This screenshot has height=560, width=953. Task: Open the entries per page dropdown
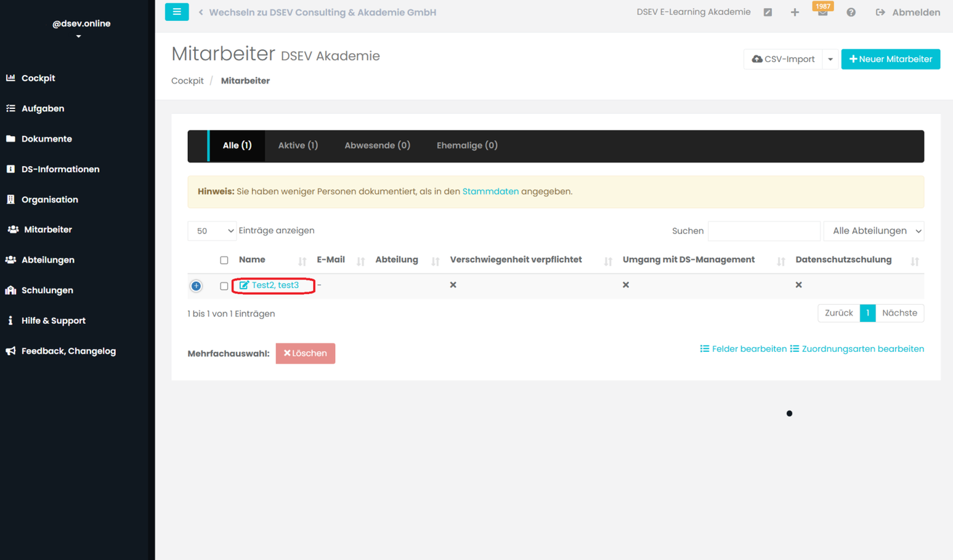click(x=212, y=231)
